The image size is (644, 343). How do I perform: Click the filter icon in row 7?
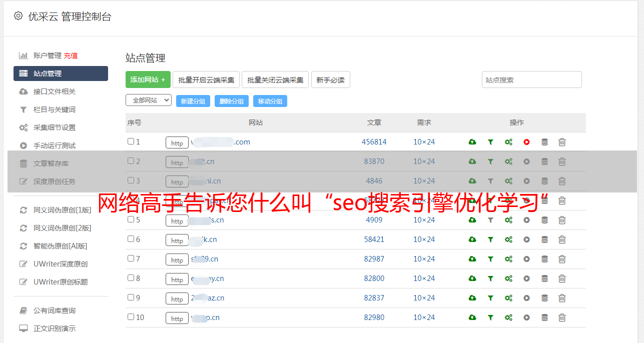click(x=490, y=259)
